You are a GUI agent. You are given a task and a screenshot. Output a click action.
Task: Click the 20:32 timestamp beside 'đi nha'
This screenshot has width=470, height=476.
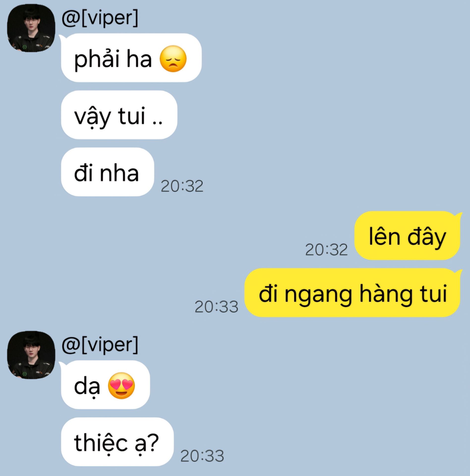[182, 186]
